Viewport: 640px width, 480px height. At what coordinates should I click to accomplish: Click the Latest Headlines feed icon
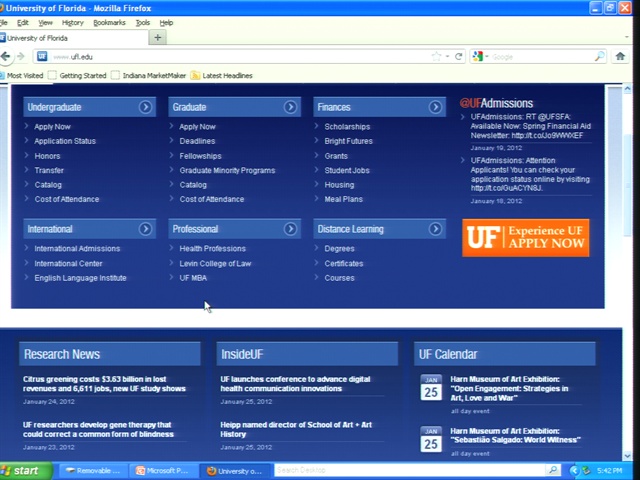pyautogui.click(x=196, y=76)
